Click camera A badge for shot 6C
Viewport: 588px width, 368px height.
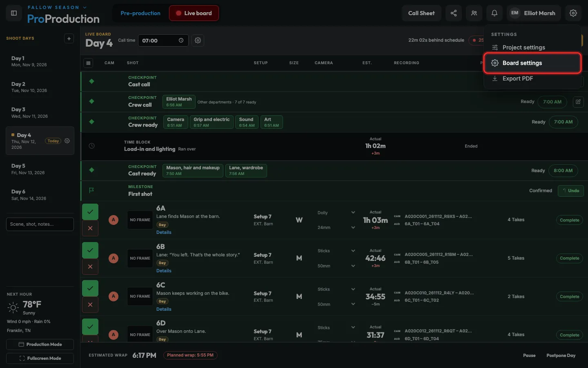(114, 296)
